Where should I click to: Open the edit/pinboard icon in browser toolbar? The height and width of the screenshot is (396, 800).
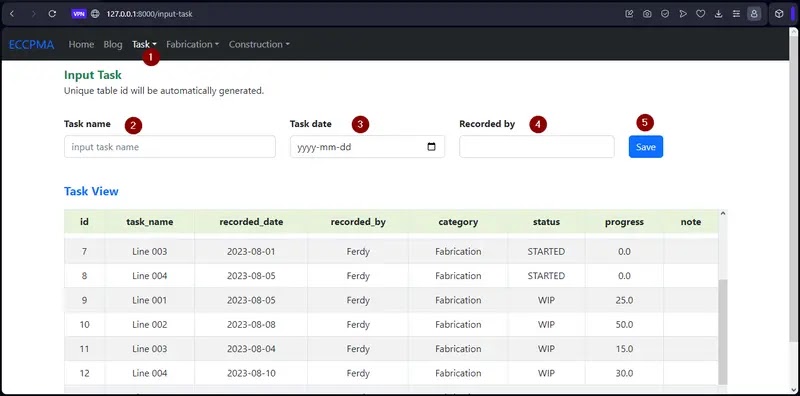coord(629,14)
